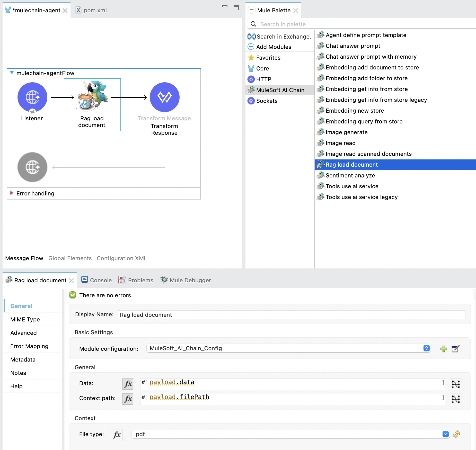Select the Transform Message component icon

[x=165, y=97]
